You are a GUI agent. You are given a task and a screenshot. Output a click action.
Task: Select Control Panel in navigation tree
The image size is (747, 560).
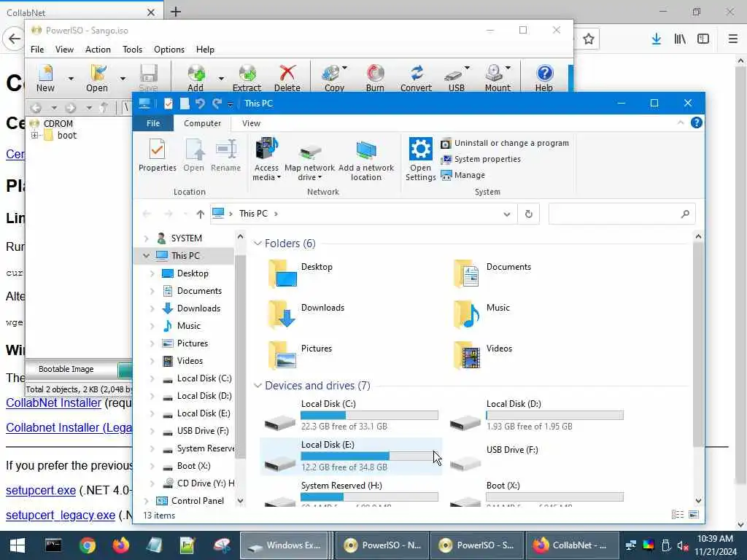click(x=198, y=501)
